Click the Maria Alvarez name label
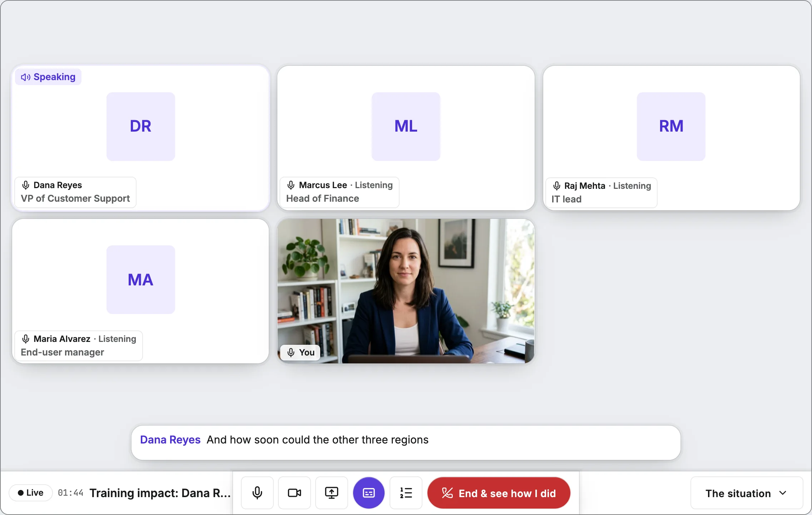Viewport: 812px width, 515px height. [62, 339]
